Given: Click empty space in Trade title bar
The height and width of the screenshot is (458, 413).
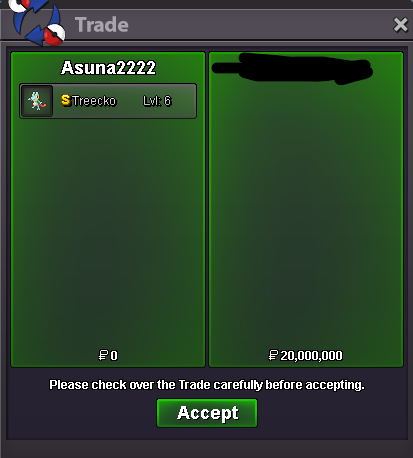Looking at the screenshot, I should coord(260,25).
